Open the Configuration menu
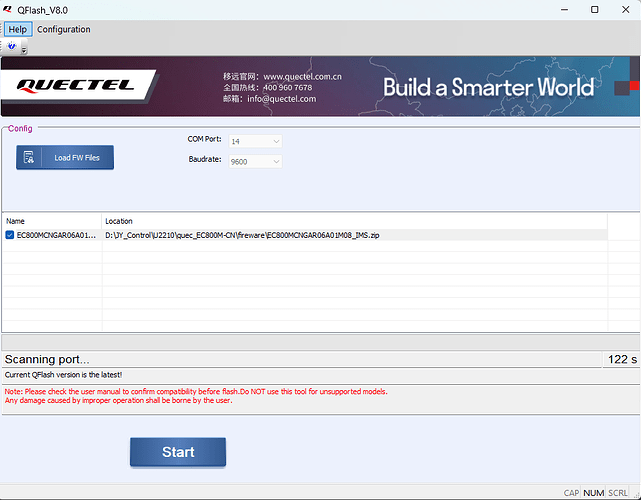This screenshot has width=641, height=500. [64, 29]
